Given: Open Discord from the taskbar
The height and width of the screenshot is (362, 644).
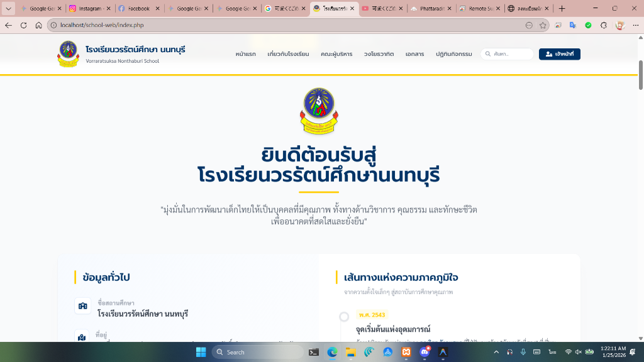Looking at the screenshot, I should point(425,352).
